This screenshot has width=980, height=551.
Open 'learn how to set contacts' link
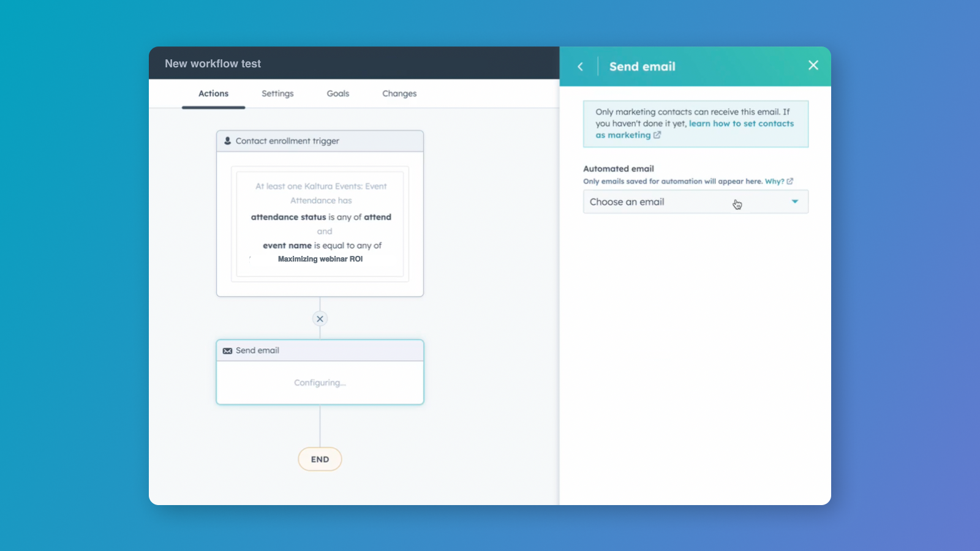[741, 124]
